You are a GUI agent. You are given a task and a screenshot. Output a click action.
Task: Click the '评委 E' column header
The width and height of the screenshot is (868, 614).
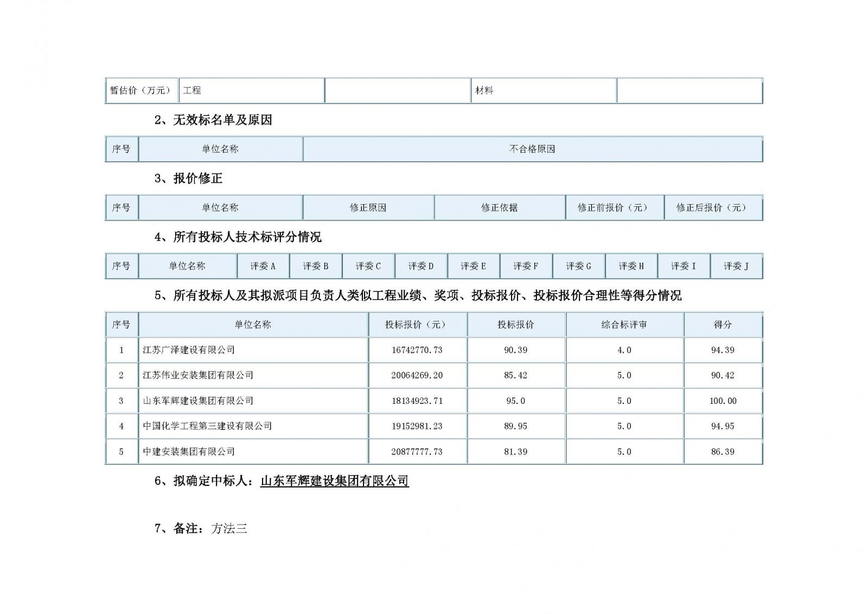[474, 267]
